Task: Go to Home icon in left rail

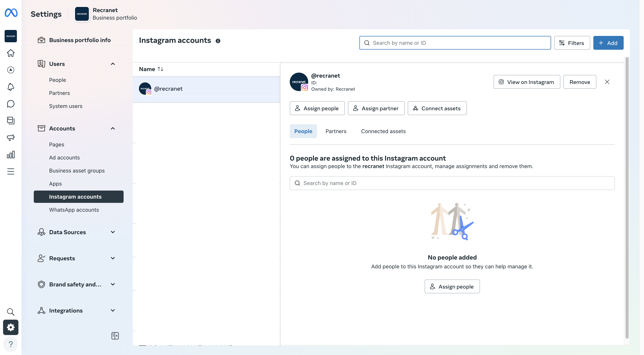Action: (11, 53)
